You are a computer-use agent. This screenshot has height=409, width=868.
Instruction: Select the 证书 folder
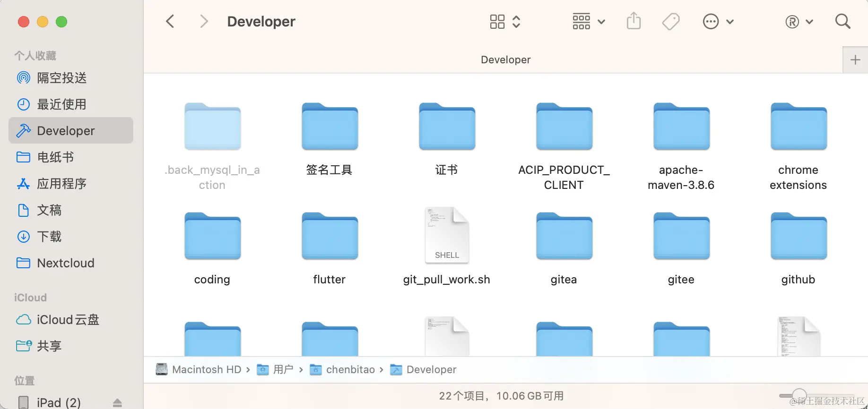tap(447, 139)
